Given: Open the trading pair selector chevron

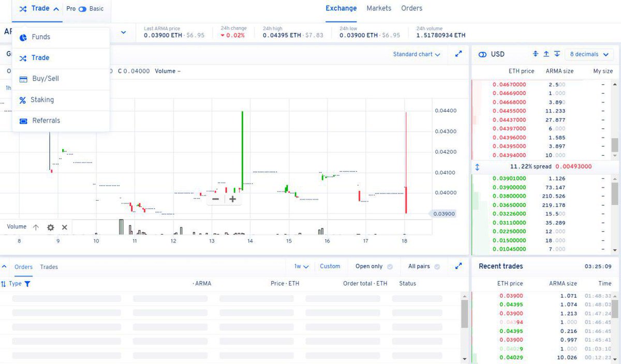Looking at the screenshot, I should tap(123, 32).
